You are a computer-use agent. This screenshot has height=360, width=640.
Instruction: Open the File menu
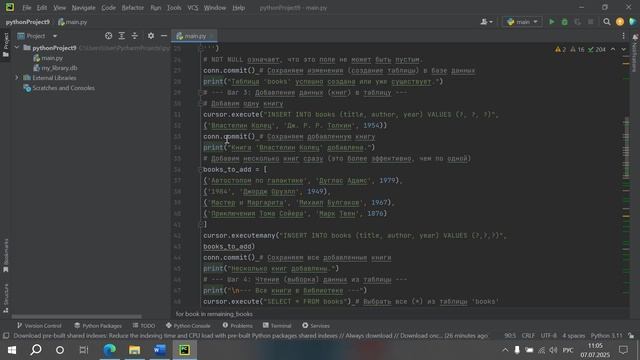pos(27,8)
